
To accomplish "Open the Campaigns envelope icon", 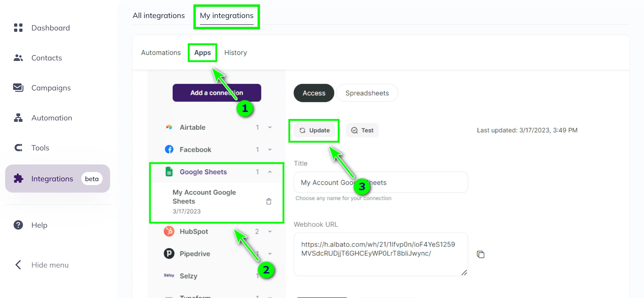I will coord(18,87).
